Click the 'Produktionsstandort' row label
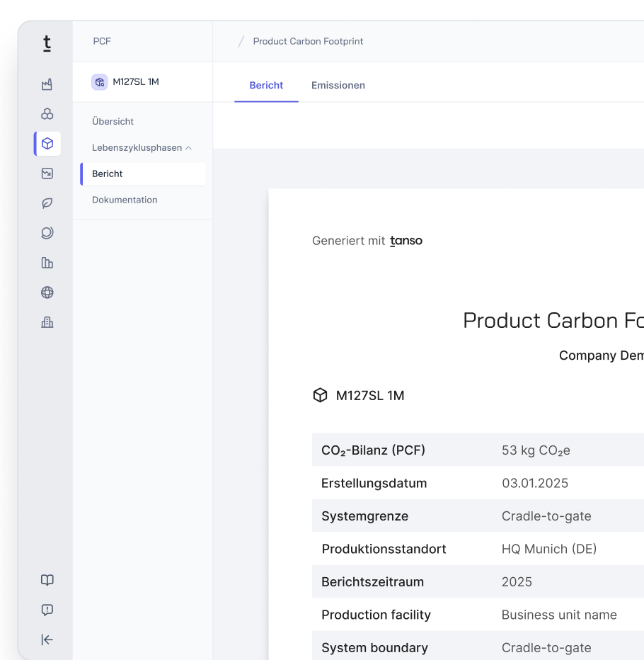644x660 pixels. tap(384, 549)
